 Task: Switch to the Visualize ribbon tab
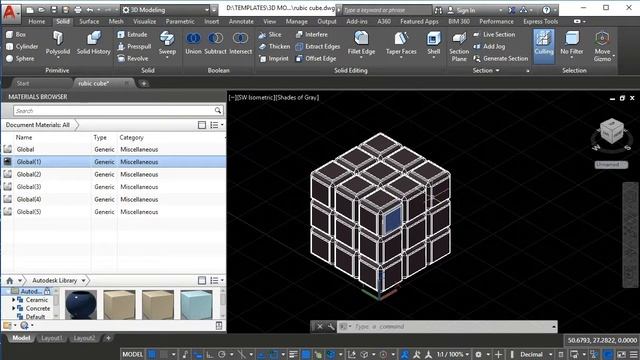click(144, 21)
